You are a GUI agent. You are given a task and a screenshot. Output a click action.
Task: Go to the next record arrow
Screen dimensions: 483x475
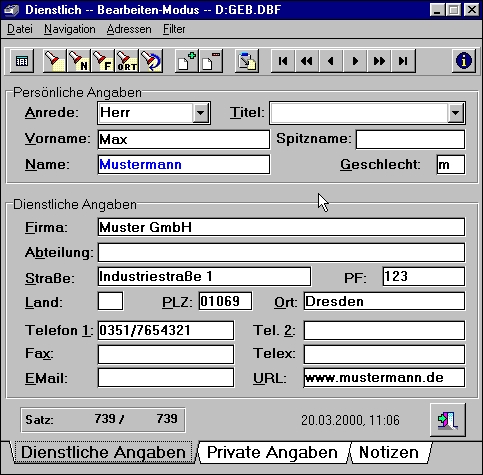(355, 61)
